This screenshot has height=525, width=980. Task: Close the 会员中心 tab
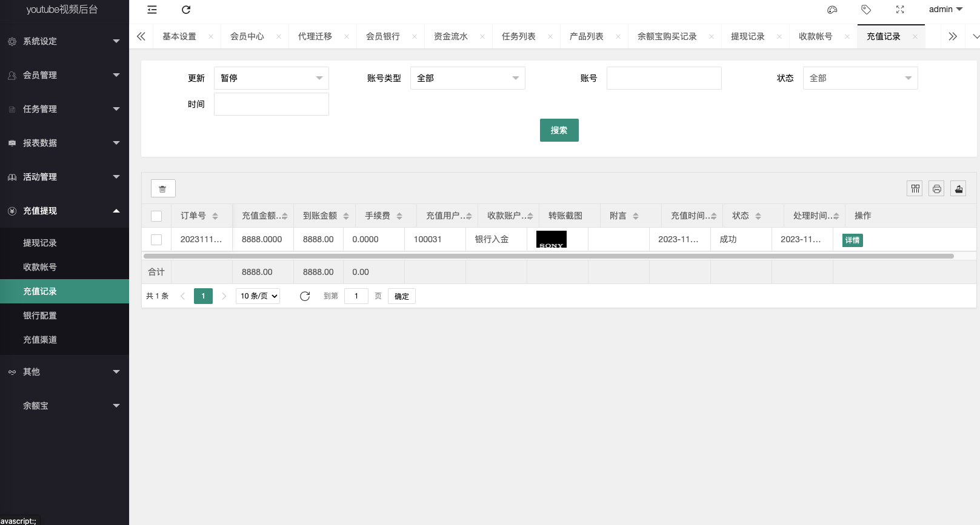coord(279,36)
